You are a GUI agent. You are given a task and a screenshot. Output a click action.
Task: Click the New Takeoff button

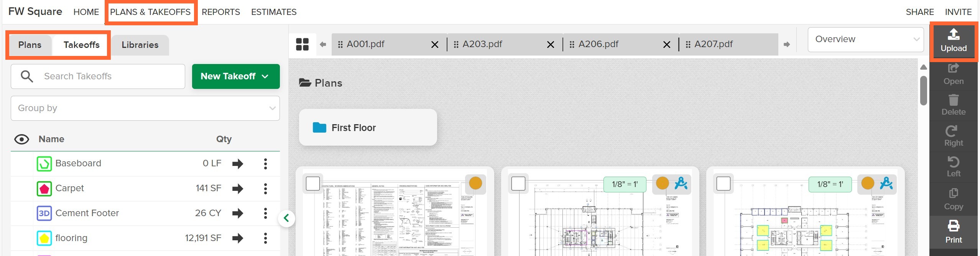point(236,76)
